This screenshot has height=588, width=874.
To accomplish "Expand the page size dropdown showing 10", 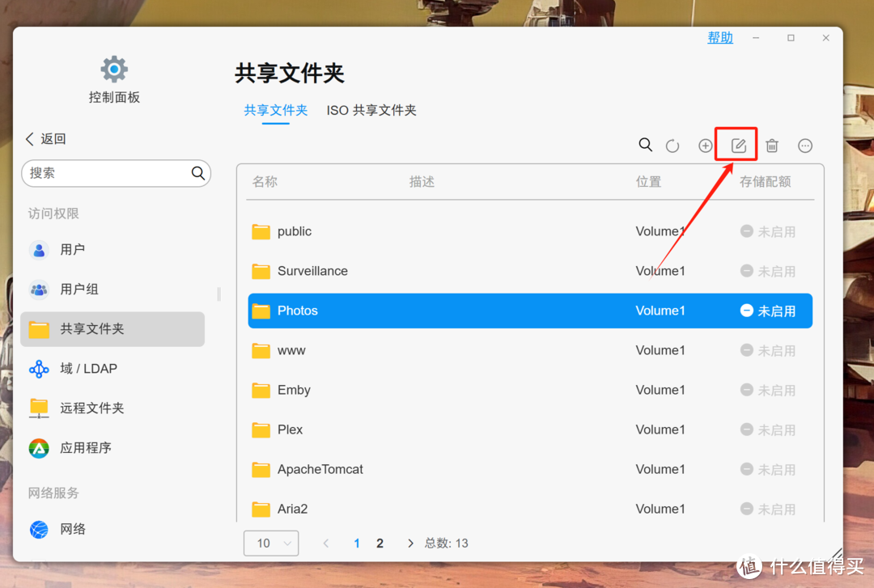I will coord(271,544).
